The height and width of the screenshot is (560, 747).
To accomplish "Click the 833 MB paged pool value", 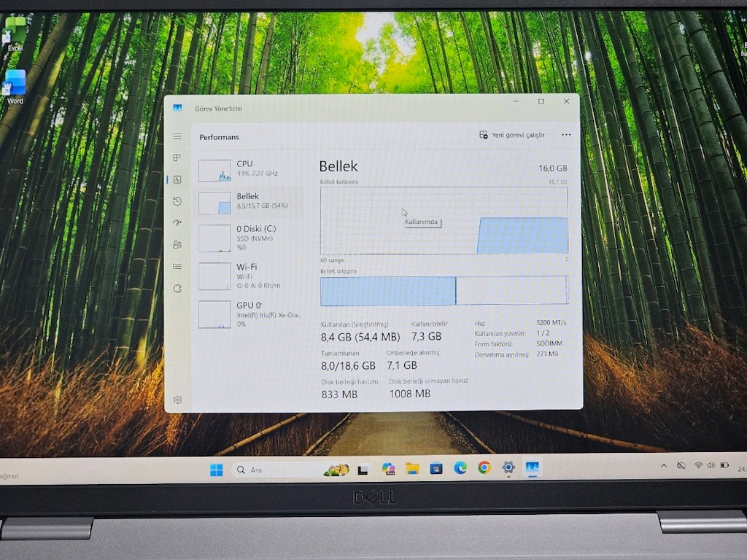I will pyautogui.click(x=339, y=394).
